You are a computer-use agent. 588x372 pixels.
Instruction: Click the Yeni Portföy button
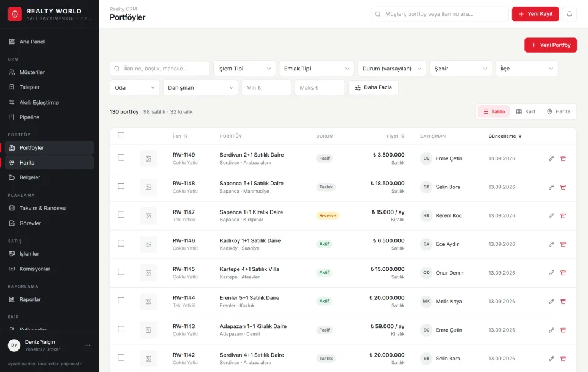[x=551, y=45]
